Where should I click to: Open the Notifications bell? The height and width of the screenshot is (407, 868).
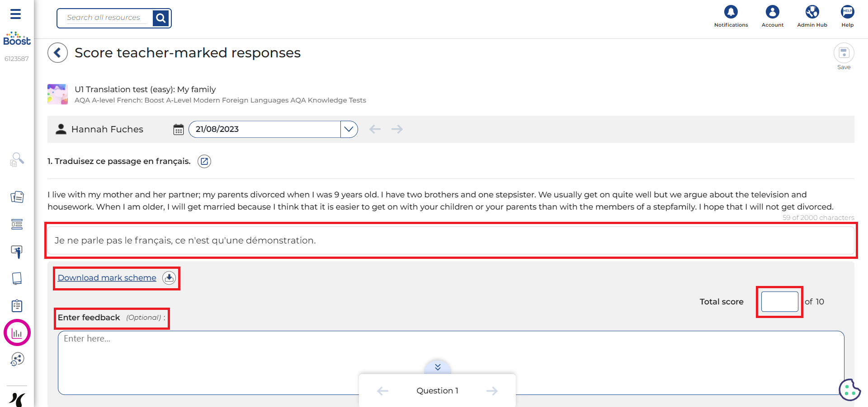(731, 12)
